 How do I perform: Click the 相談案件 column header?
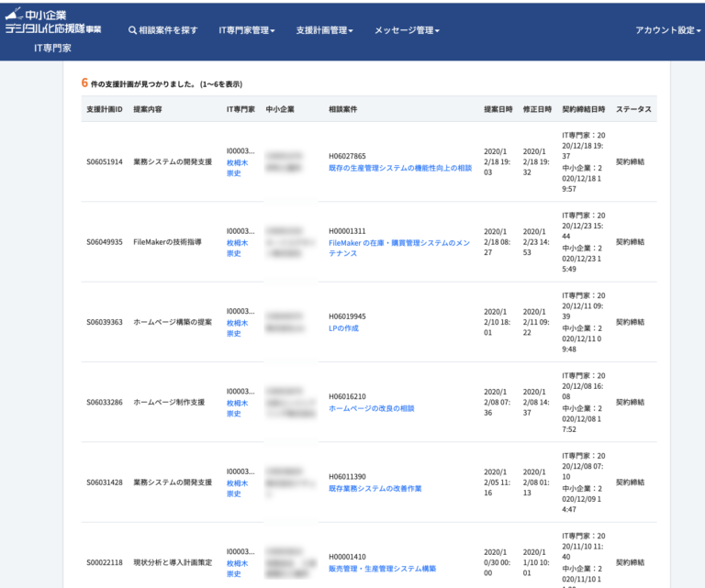(343, 109)
